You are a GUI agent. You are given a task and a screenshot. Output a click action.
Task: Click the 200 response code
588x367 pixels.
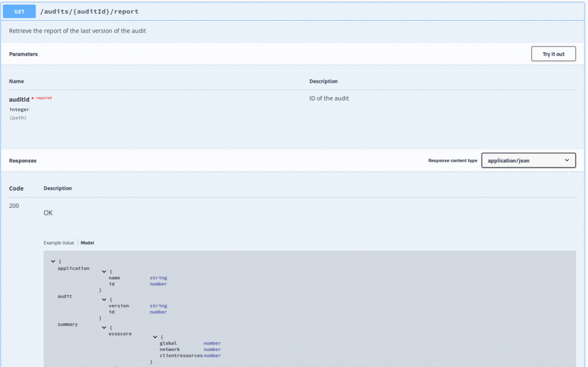[14, 206]
